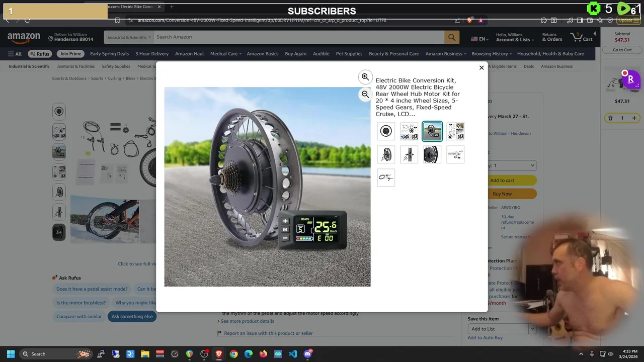
Task: Open File Explorer from the taskbar
Action: 145,354
